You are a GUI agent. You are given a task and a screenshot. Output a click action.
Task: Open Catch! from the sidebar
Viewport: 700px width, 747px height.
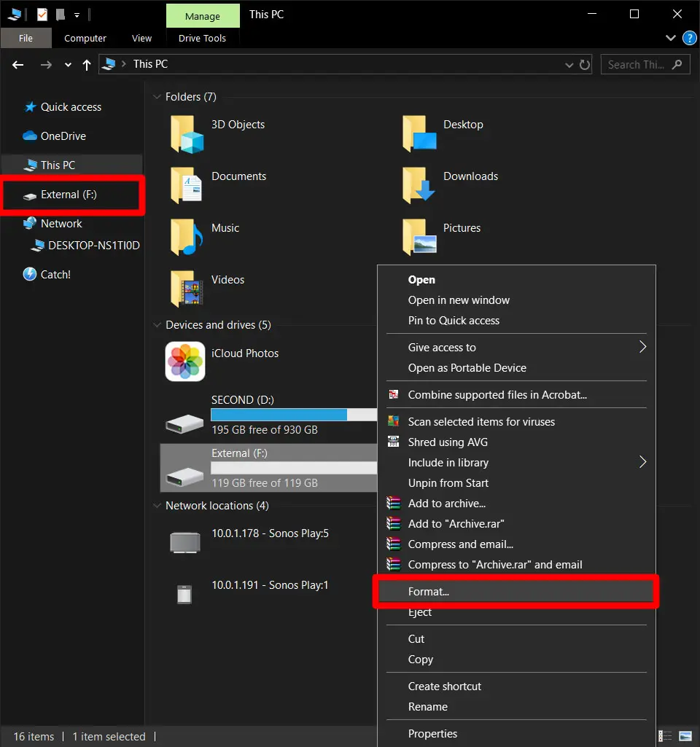(54, 275)
